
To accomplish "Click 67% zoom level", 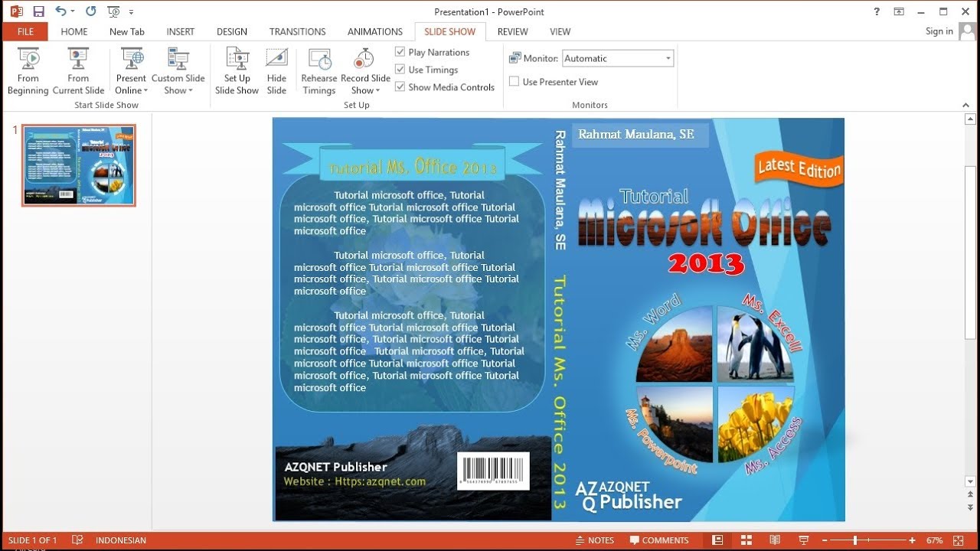I will [x=935, y=540].
